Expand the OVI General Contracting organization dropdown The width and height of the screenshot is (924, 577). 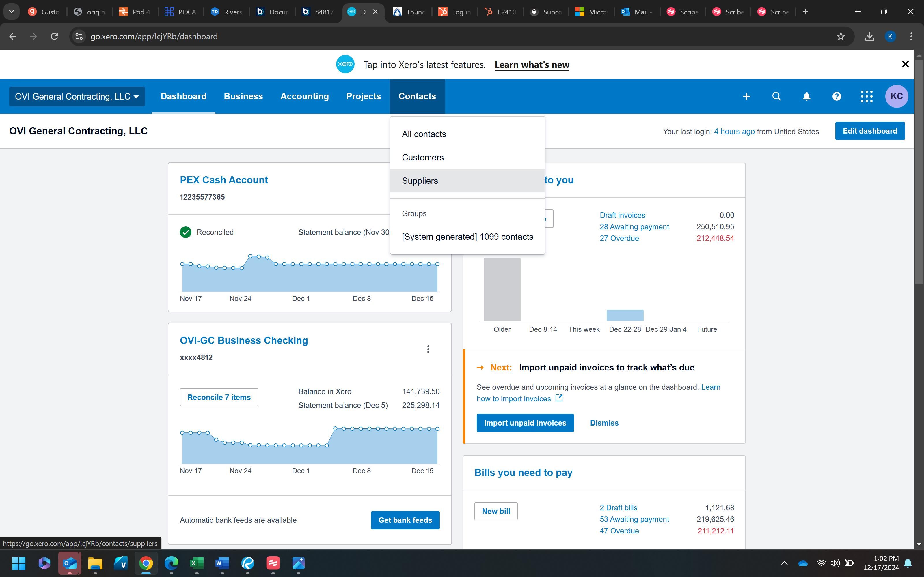coord(77,97)
